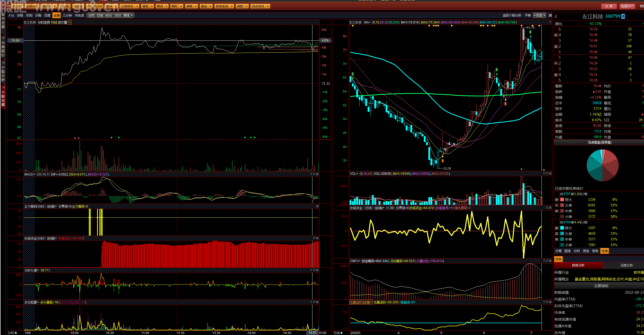Maximize the 龙腾活跃 panel
Viewport: 644px width, 335px height.
coord(547,302)
